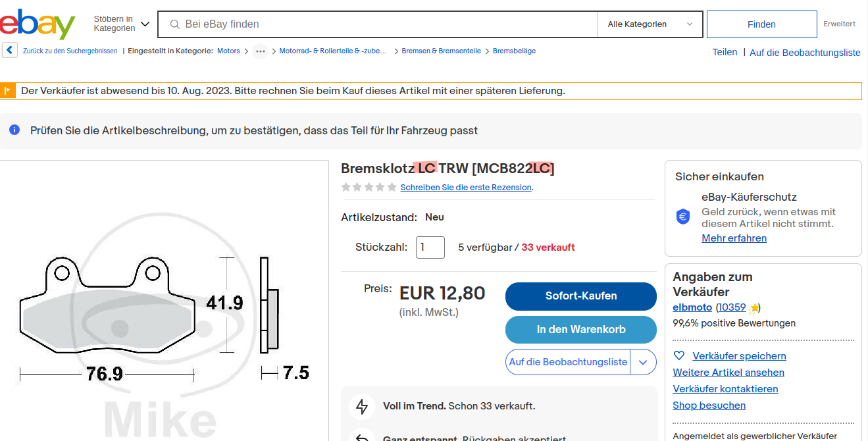Expand the watchlist button arrow
868x441 pixels.
644,362
